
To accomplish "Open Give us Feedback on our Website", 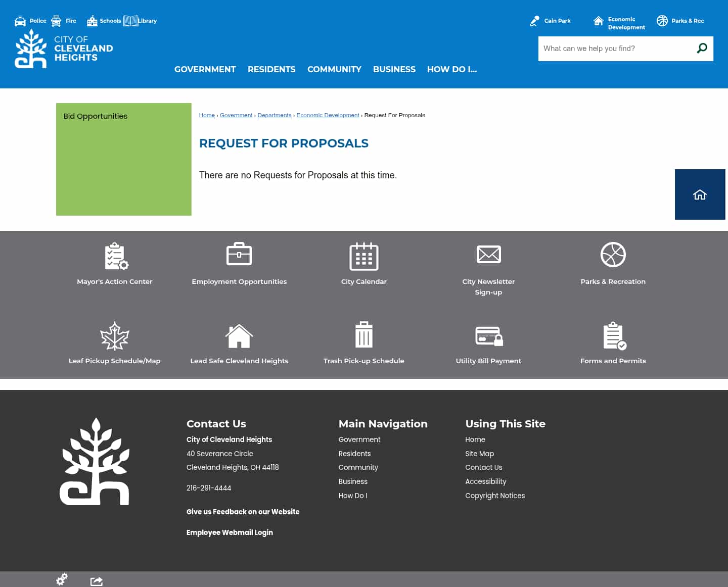I will [243, 512].
